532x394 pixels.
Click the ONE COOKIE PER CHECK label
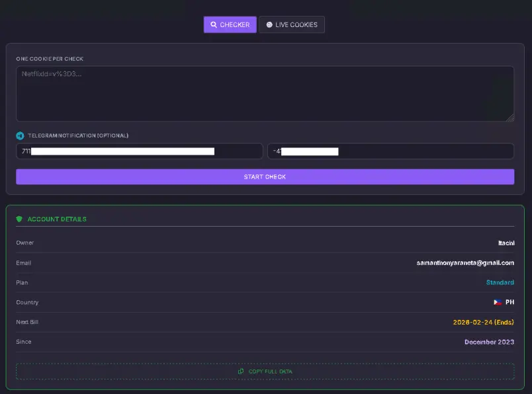point(50,59)
